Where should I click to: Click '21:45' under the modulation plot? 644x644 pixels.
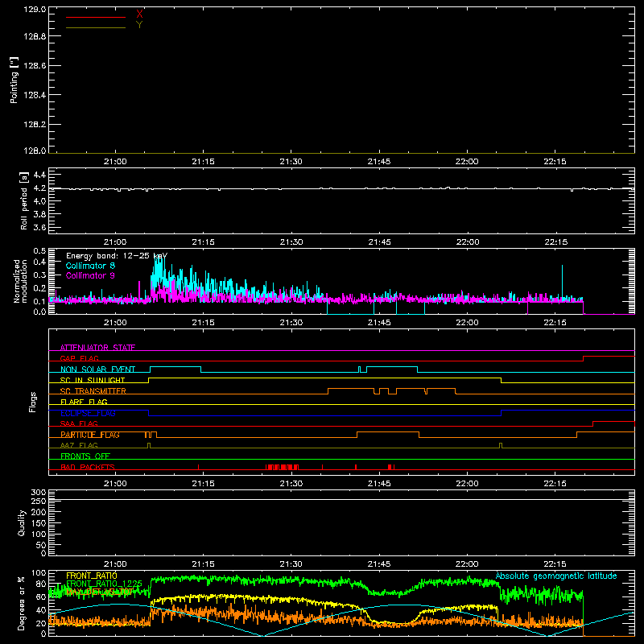[379, 323]
